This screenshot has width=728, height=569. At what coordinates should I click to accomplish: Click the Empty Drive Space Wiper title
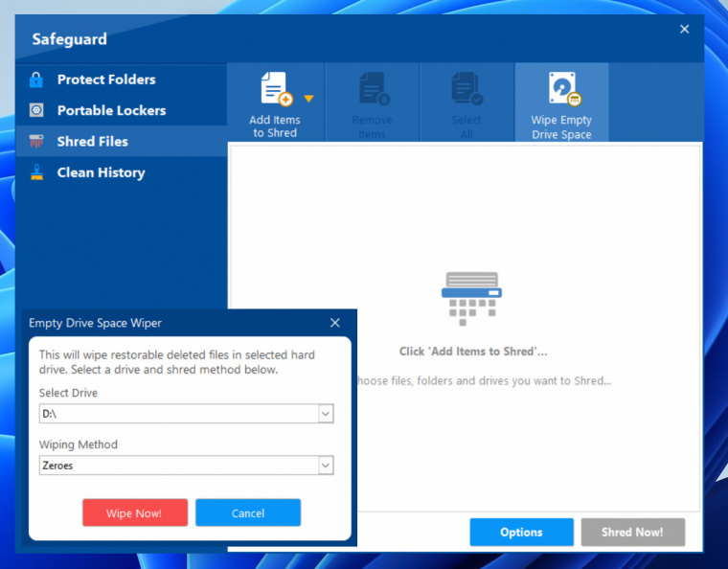point(95,323)
